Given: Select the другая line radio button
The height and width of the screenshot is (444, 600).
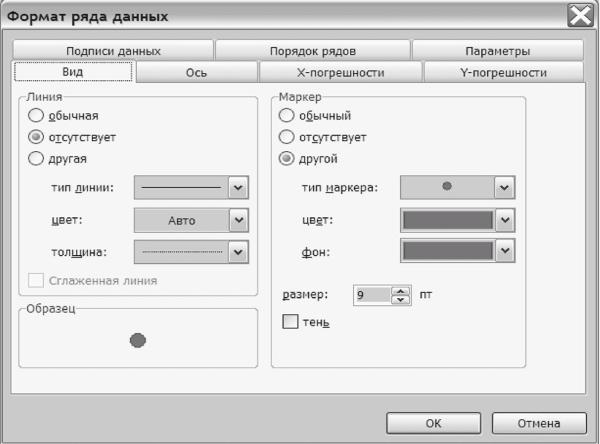Looking at the screenshot, I should pos(36,158).
